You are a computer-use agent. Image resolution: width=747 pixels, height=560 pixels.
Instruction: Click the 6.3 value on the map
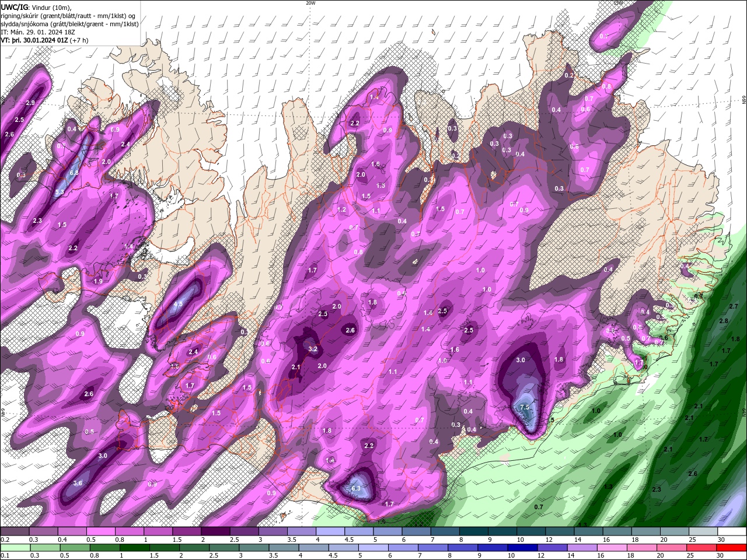coord(356,488)
